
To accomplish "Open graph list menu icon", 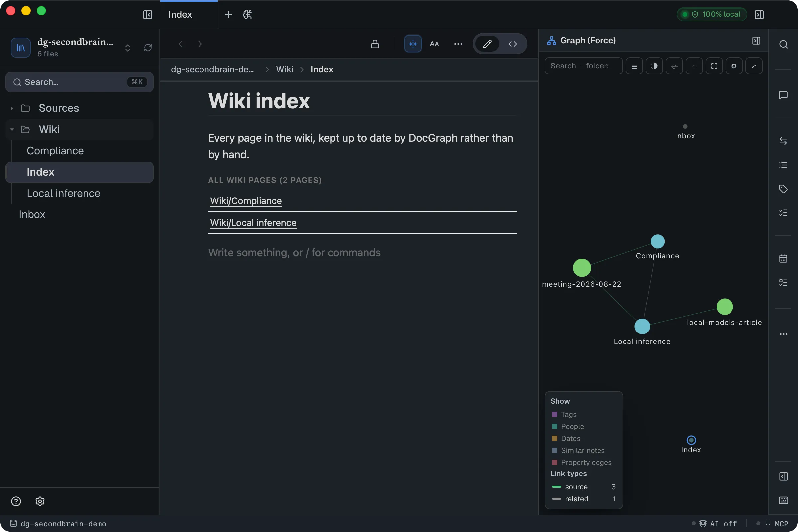I will tap(634, 66).
